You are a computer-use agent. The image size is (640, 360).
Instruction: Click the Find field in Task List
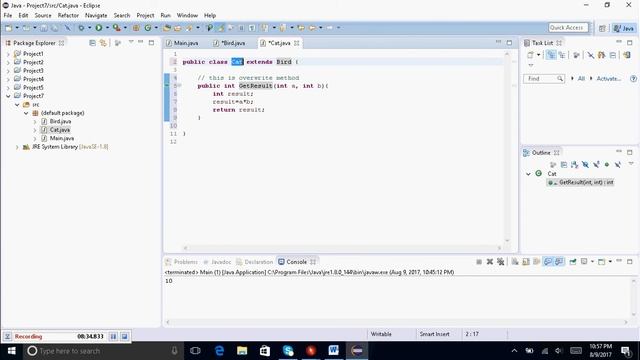(x=544, y=78)
